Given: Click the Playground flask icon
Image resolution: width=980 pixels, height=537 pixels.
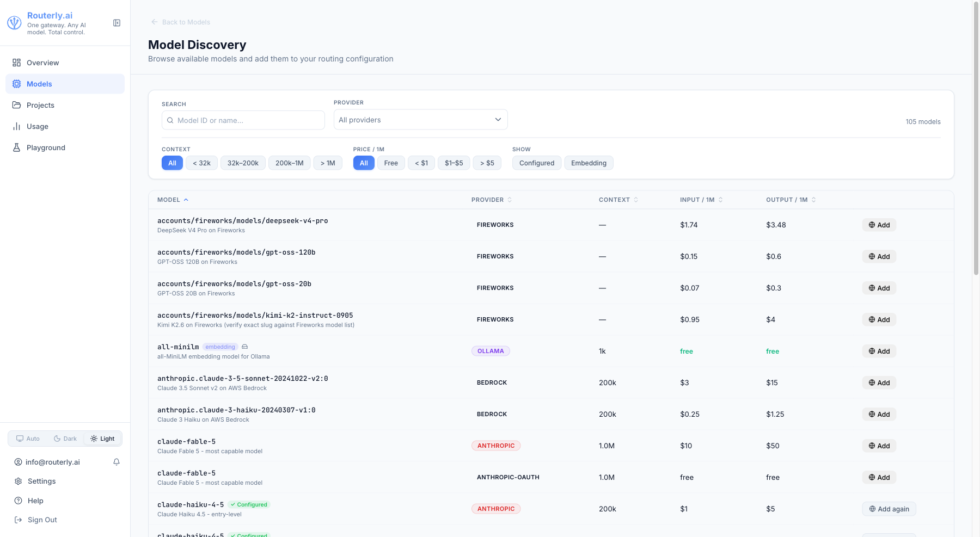Looking at the screenshot, I should pos(17,147).
